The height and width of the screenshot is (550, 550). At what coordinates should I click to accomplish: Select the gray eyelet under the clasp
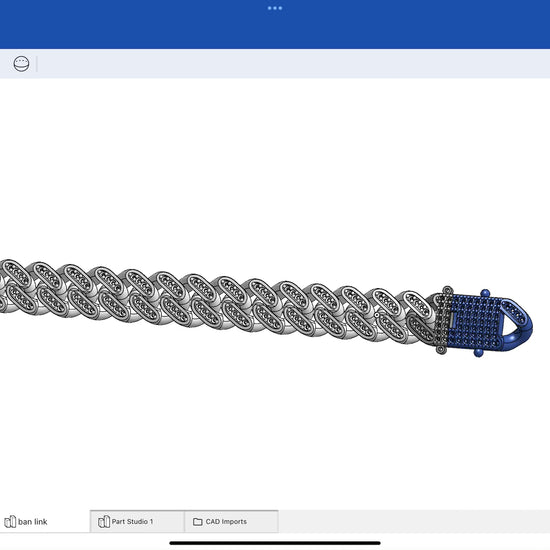(x=441, y=349)
